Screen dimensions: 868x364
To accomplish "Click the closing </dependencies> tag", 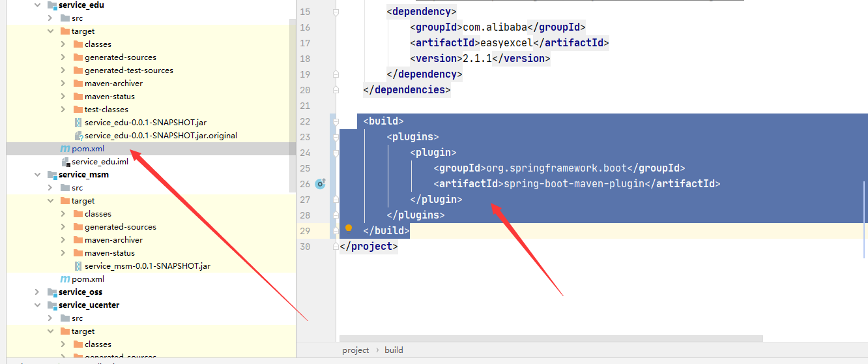I will pyautogui.click(x=407, y=90).
